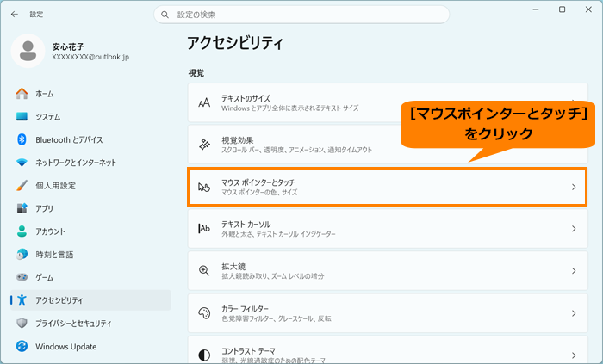Open コントラスト テーマ setting
The height and width of the screenshot is (364, 603).
pyautogui.click(x=388, y=350)
